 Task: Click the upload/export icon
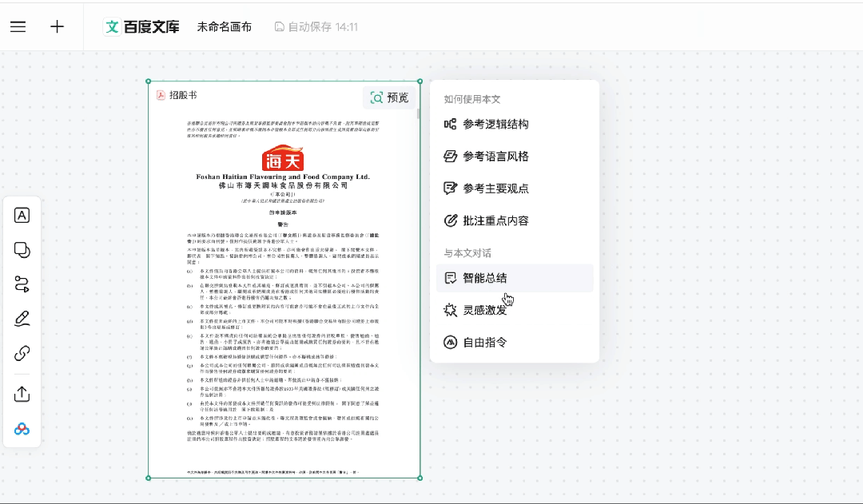22,394
